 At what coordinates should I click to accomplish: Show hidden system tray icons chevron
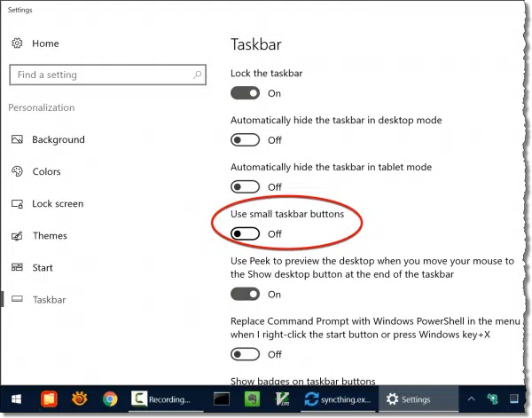472,398
